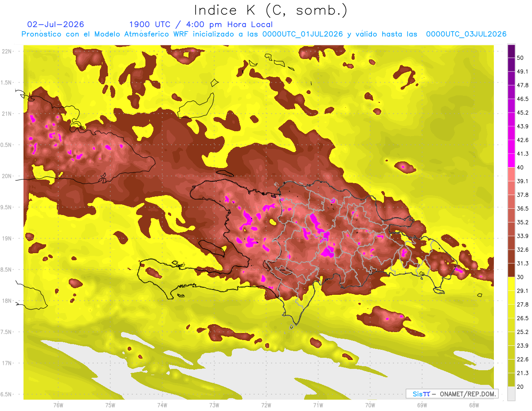532x411 pixels.
Task: Click legend value "22.6"
Action: pos(523,359)
